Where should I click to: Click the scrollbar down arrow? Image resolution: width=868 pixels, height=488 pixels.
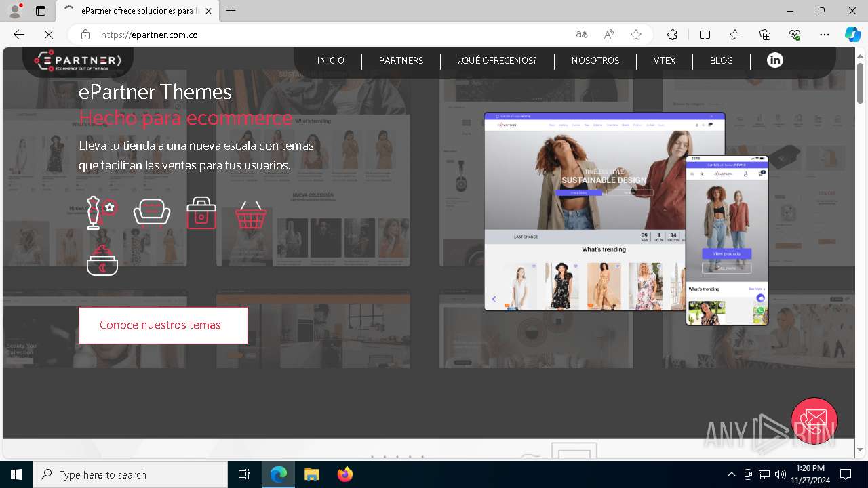click(x=860, y=449)
